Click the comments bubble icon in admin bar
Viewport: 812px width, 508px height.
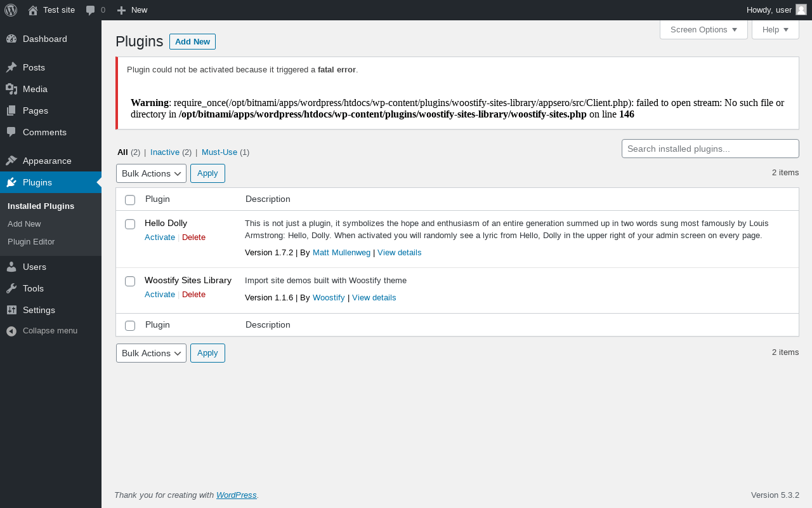click(x=91, y=10)
